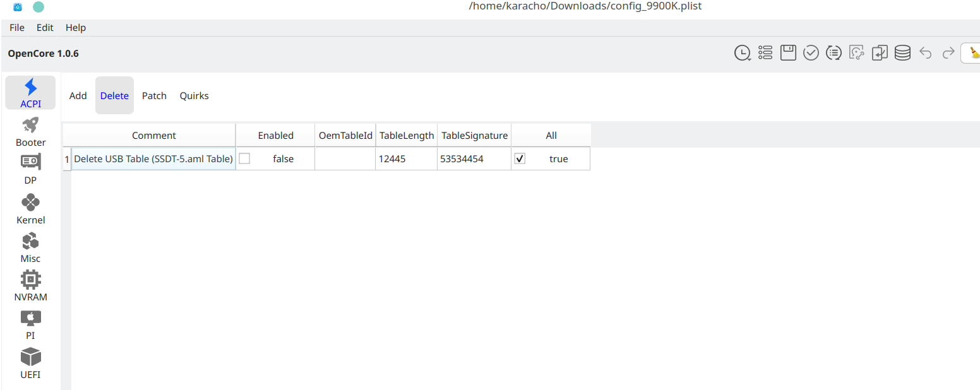Image resolution: width=980 pixels, height=390 pixels.
Task: Switch to the Misc sidebar section
Action: tap(30, 248)
